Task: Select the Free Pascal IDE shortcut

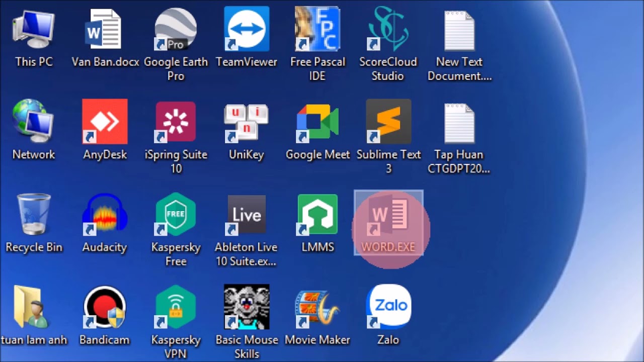Action: tap(317, 44)
